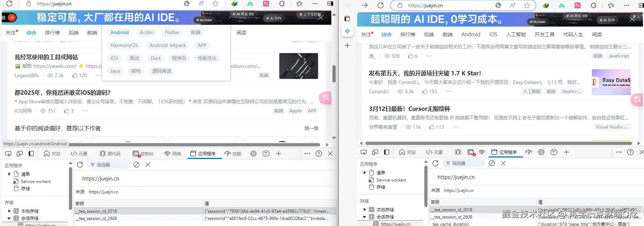Open the bug Sources icon in right DevTools

(458, 152)
